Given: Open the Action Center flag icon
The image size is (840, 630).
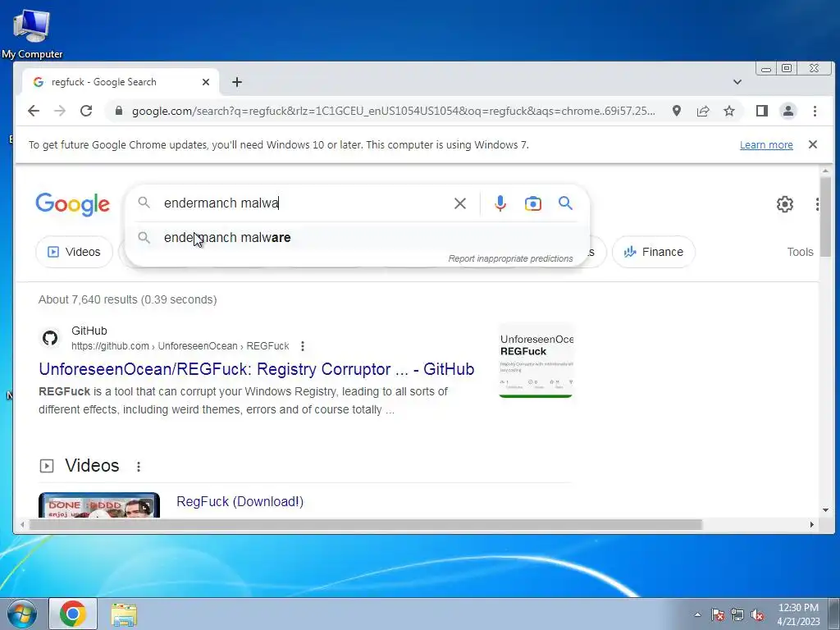Looking at the screenshot, I should point(718,614).
